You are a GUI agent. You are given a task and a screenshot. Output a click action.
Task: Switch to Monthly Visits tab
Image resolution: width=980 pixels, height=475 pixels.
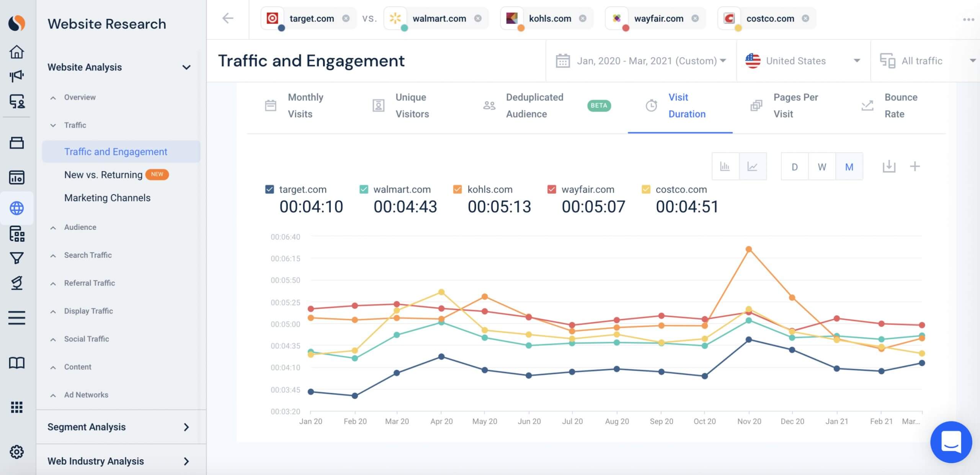[295, 106]
